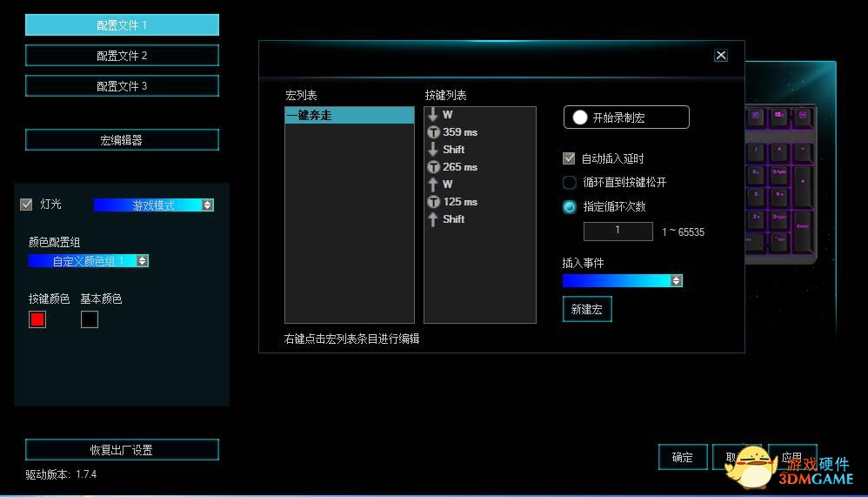
Task: Click the red 按键颜色 swatch
Action: [x=37, y=319]
